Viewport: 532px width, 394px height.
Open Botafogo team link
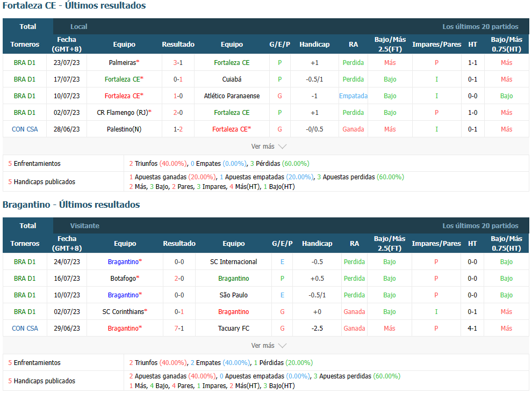click(x=123, y=279)
